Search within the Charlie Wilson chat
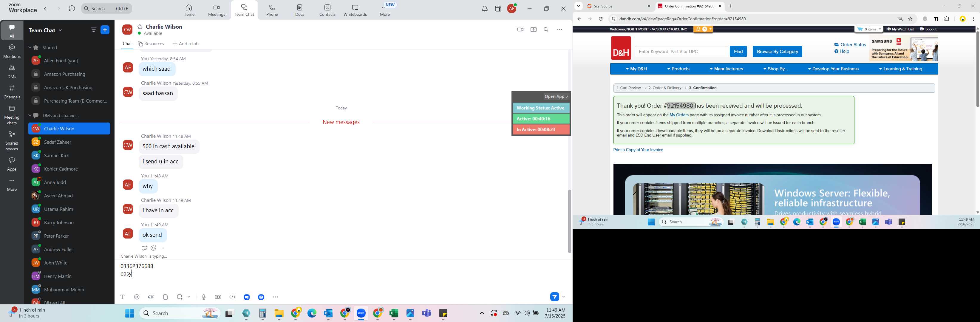This screenshot has height=322, width=980. point(546,30)
